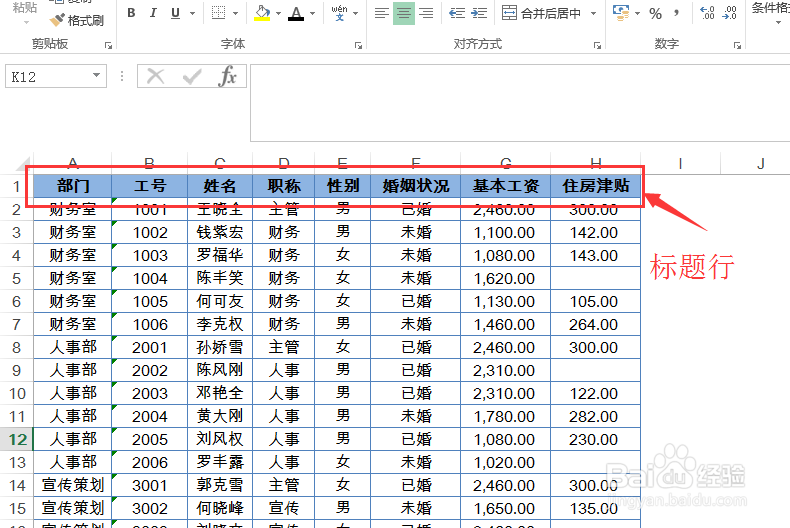Toggle bold formatting button

[131, 13]
